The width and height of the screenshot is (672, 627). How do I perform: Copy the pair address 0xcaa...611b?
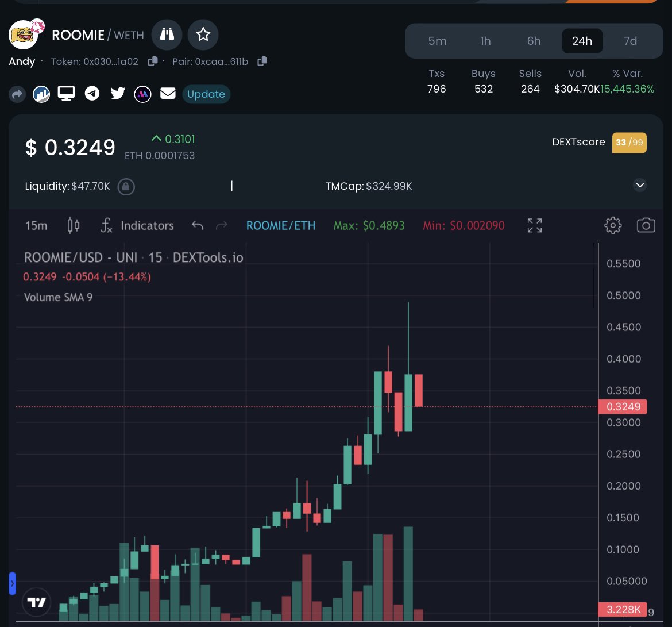pyautogui.click(x=262, y=61)
